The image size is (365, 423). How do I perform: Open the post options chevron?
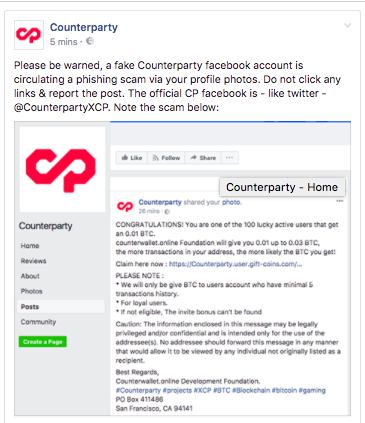pos(347,26)
